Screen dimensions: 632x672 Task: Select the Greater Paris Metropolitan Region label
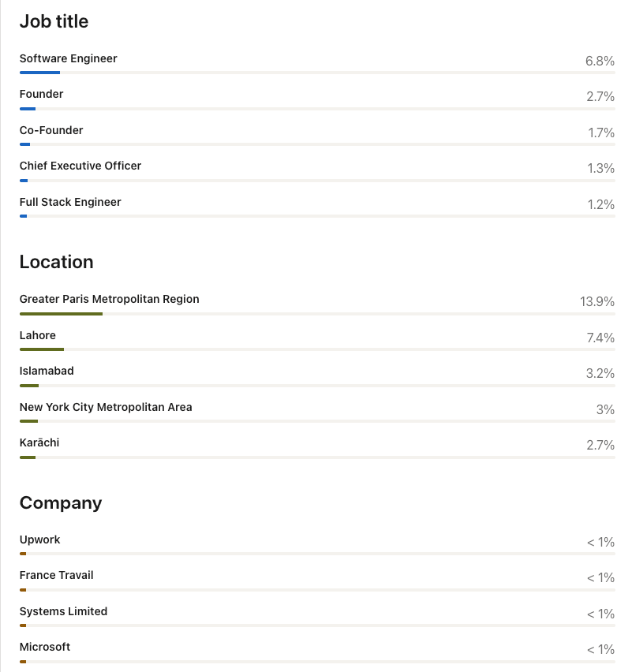tap(110, 299)
